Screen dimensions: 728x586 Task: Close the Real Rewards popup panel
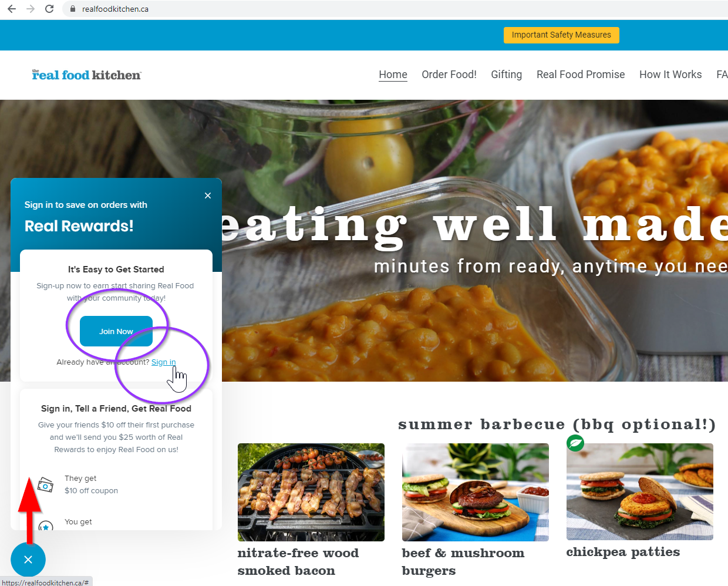[208, 196]
